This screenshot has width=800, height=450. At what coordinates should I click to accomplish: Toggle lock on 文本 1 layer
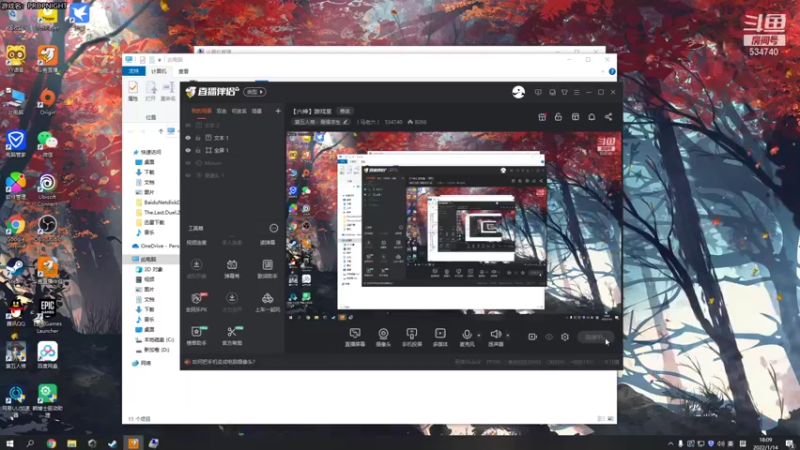click(x=198, y=138)
